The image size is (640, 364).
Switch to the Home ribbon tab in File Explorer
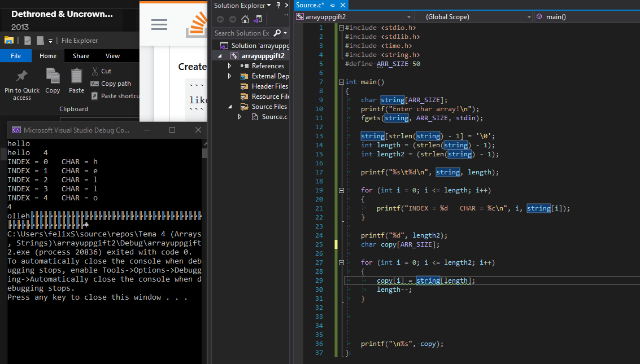(48, 56)
